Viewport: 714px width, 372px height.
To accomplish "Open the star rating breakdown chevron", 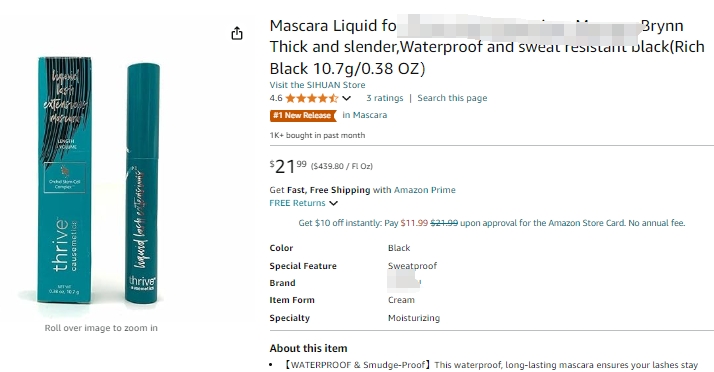I will coord(347,98).
